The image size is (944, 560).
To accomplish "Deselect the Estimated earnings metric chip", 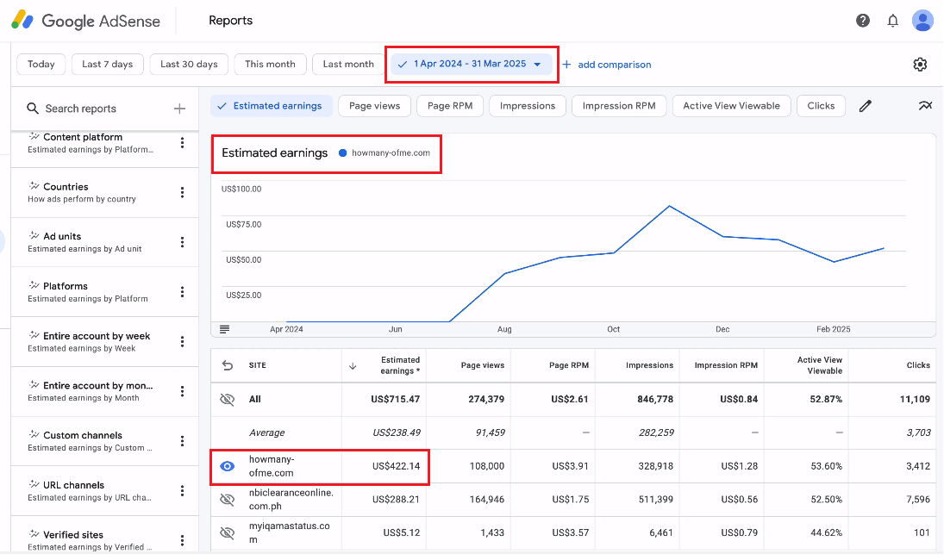I will [x=272, y=106].
